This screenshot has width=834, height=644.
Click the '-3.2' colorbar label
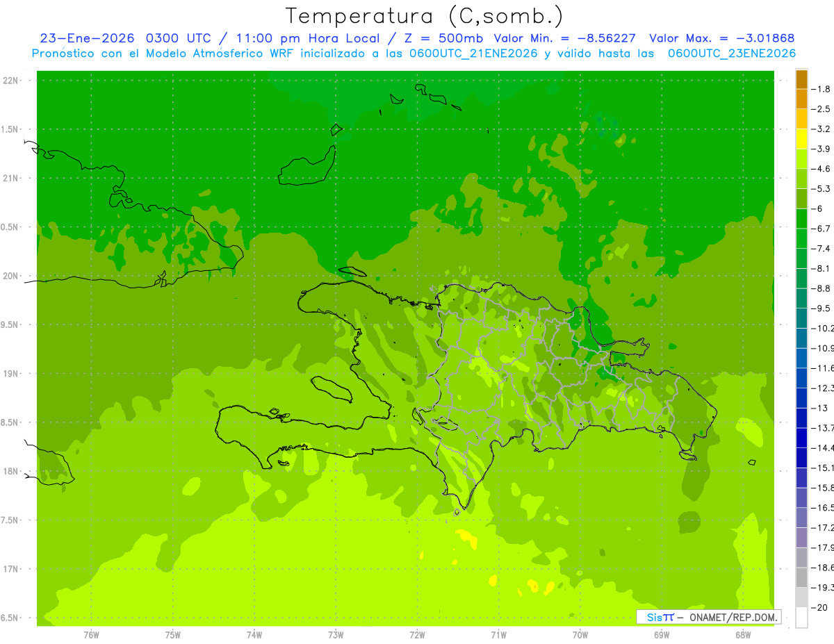pos(820,129)
